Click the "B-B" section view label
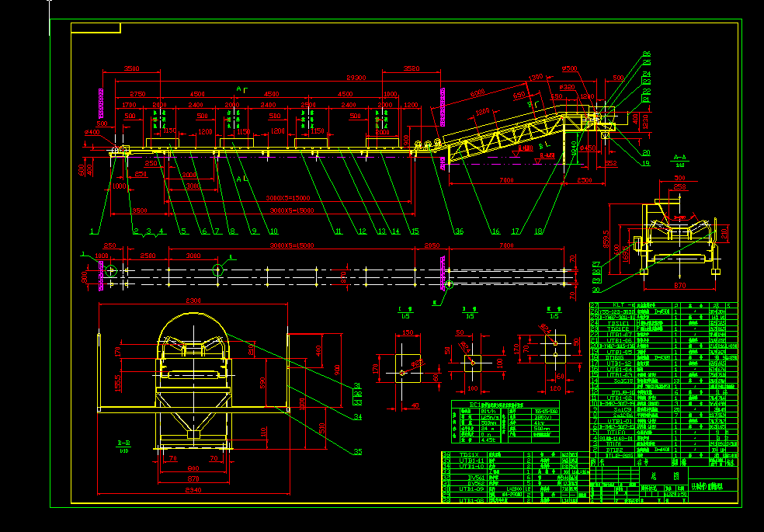The height and width of the screenshot is (532, 764). [123, 443]
